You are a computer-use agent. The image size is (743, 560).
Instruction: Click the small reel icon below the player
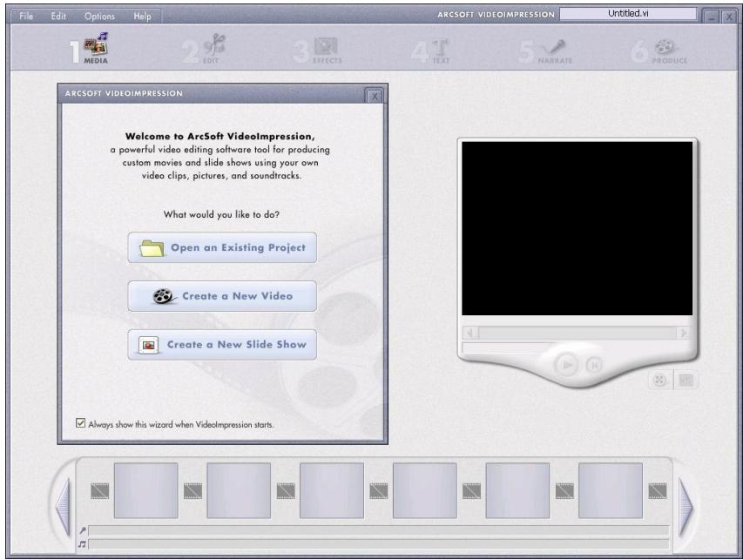[x=659, y=378]
